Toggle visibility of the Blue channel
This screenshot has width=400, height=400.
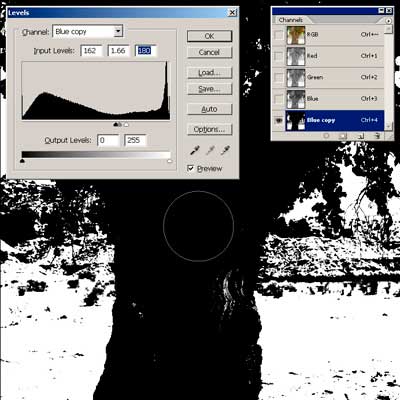click(x=279, y=99)
